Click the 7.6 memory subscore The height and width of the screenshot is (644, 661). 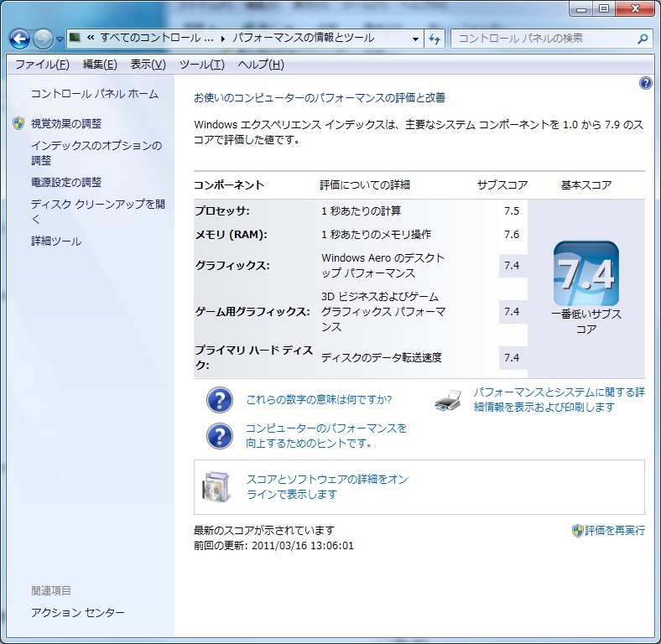click(512, 234)
